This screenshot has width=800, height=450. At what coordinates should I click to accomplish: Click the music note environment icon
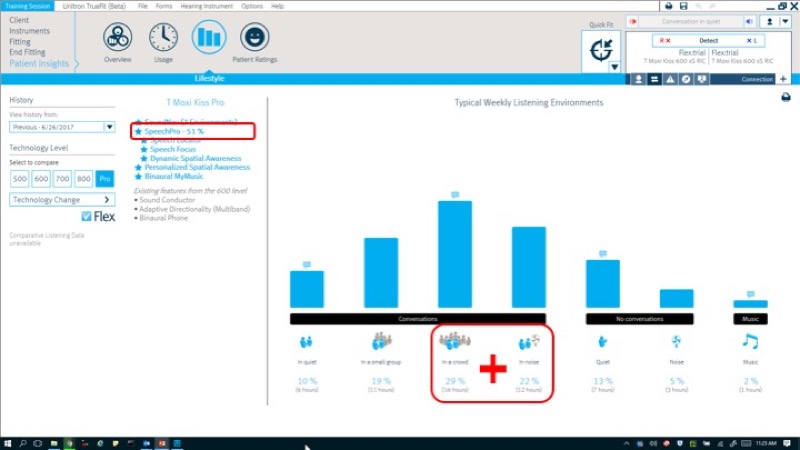pyautogui.click(x=750, y=341)
